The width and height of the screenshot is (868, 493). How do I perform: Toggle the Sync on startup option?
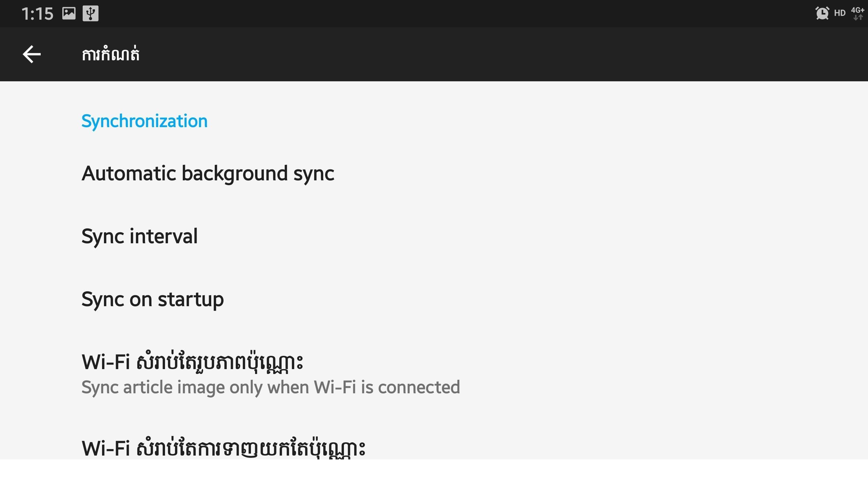(x=434, y=299)
